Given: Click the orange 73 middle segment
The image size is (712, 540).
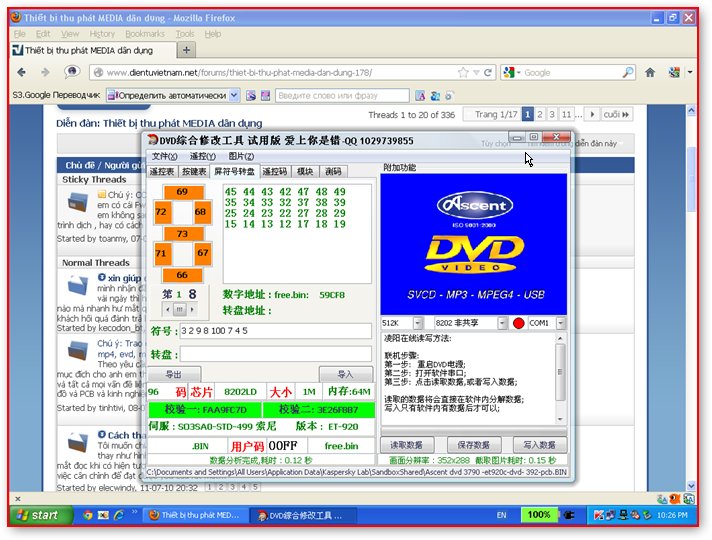Looking at the screenshot, I should click(x=183, y=234).
